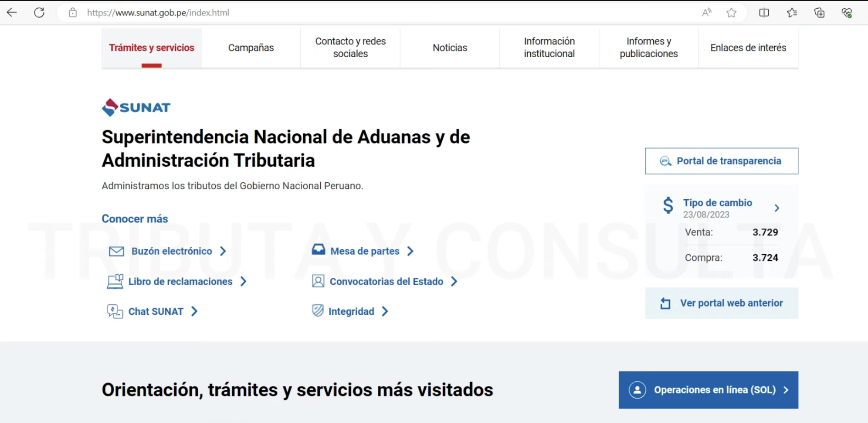Click the envelope icon beside Buzón electrónico
Image resolution: width=868 pixels, height=423 pixels.
coord(116,251)
